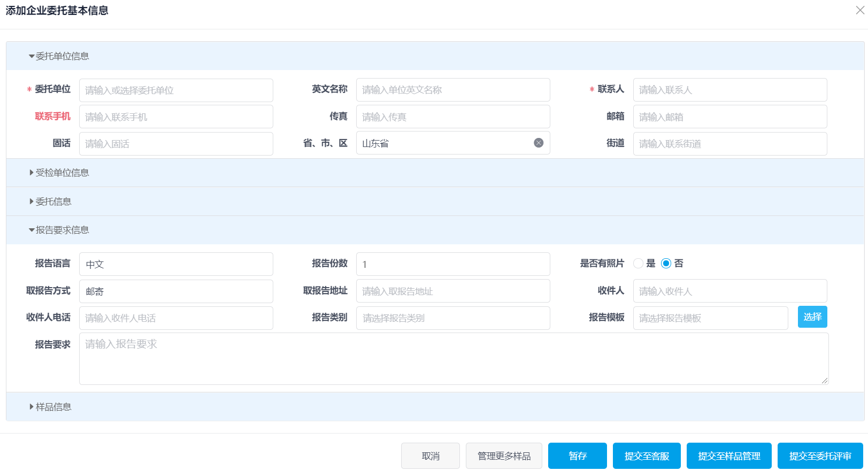Click the 街道 input field
The height and width of the screenshot is (471, 868).
[730, 144]
